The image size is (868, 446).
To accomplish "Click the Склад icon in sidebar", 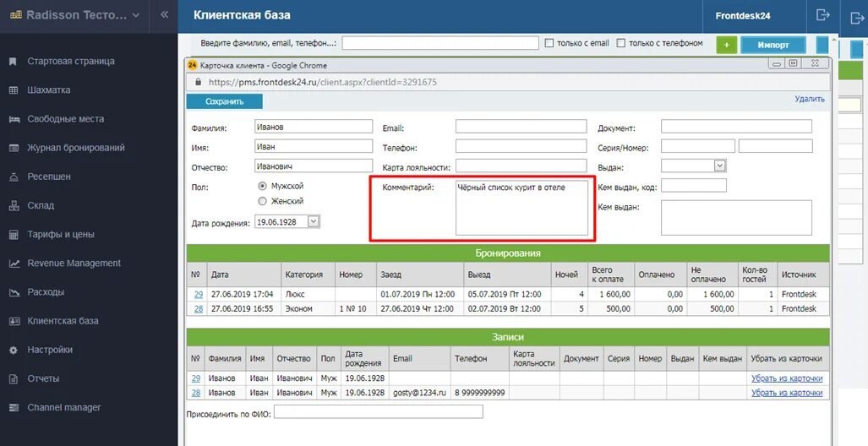I will coord(14,206).
